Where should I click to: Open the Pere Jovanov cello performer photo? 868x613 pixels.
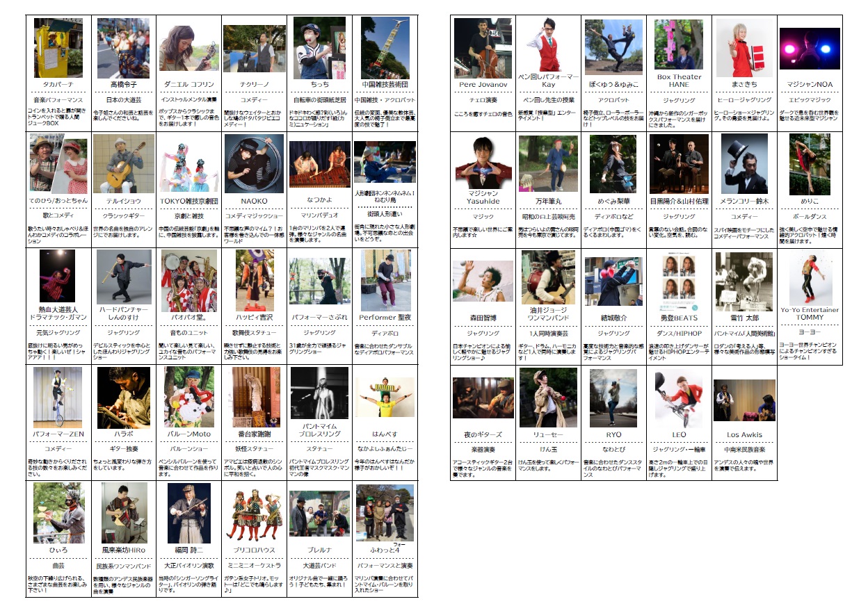tap(482, 48)
